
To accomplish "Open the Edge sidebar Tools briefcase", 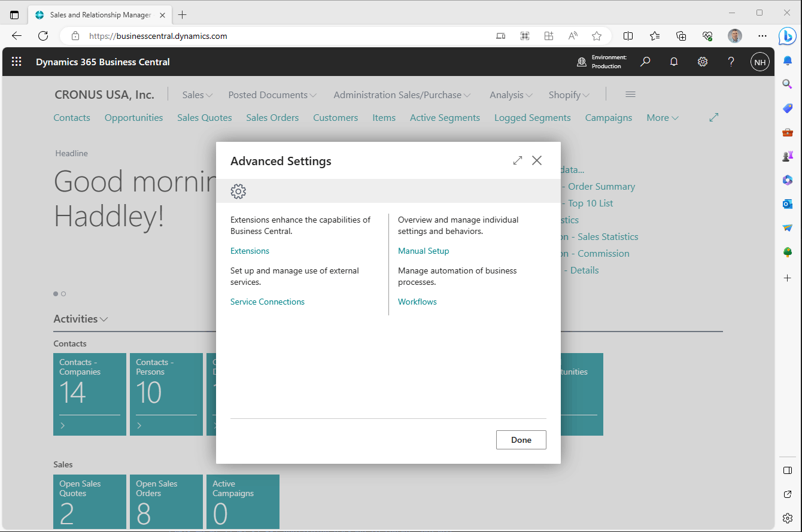I will pos(788,132).
